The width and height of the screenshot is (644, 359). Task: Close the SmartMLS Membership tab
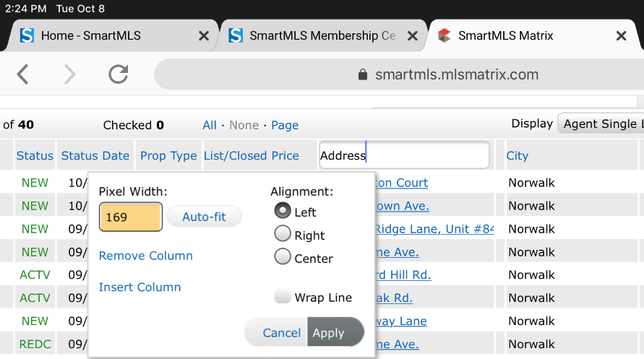tap(412, 35)
